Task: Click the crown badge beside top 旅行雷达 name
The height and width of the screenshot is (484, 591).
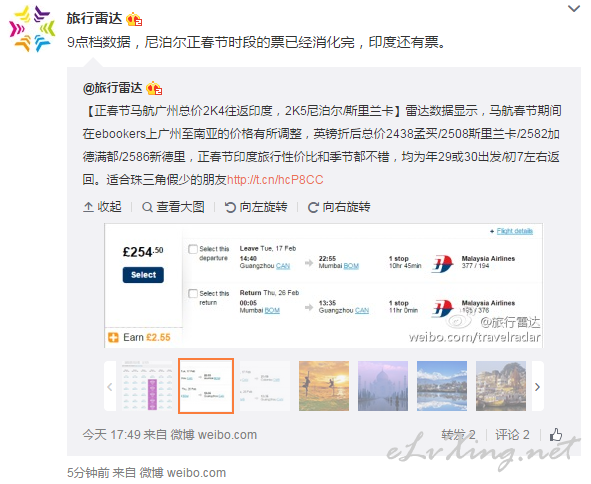Action: pos(134,19)
